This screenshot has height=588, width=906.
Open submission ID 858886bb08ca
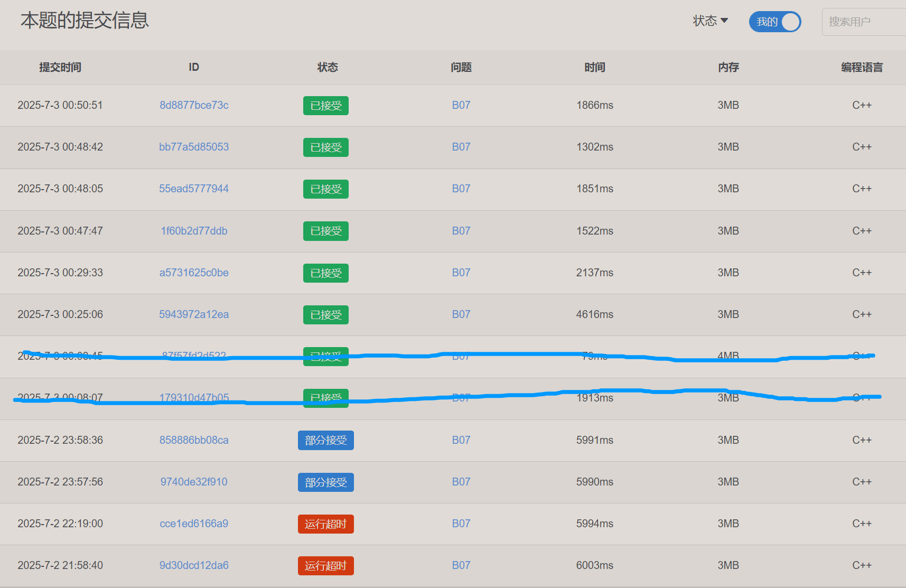194,440
